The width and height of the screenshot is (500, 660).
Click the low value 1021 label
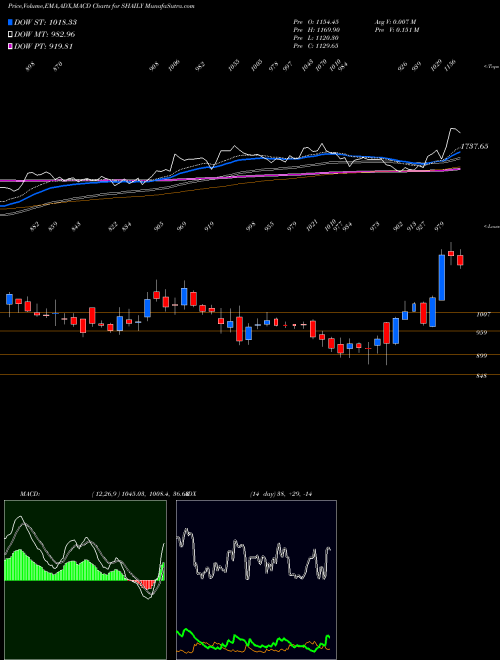click(312, 226)
